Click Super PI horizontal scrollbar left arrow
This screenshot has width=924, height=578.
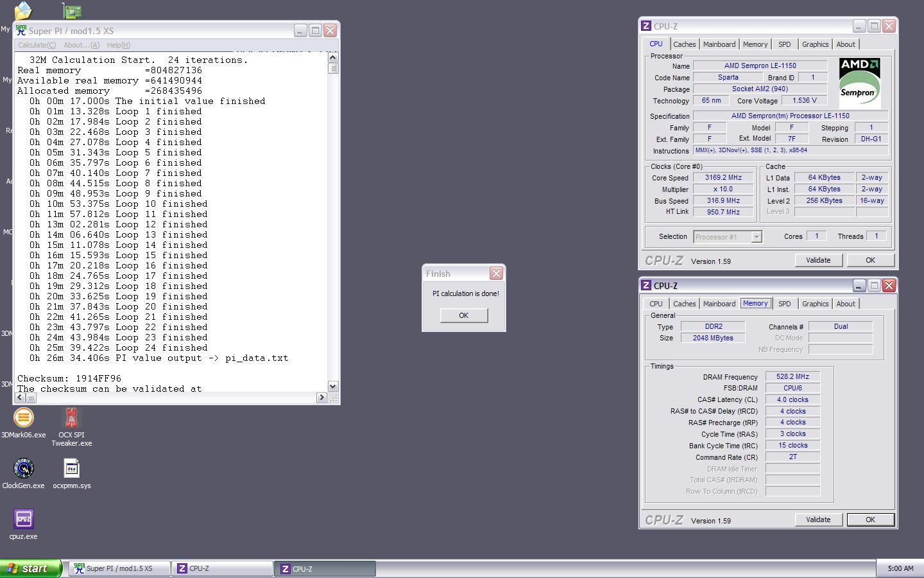click(20, 398)
